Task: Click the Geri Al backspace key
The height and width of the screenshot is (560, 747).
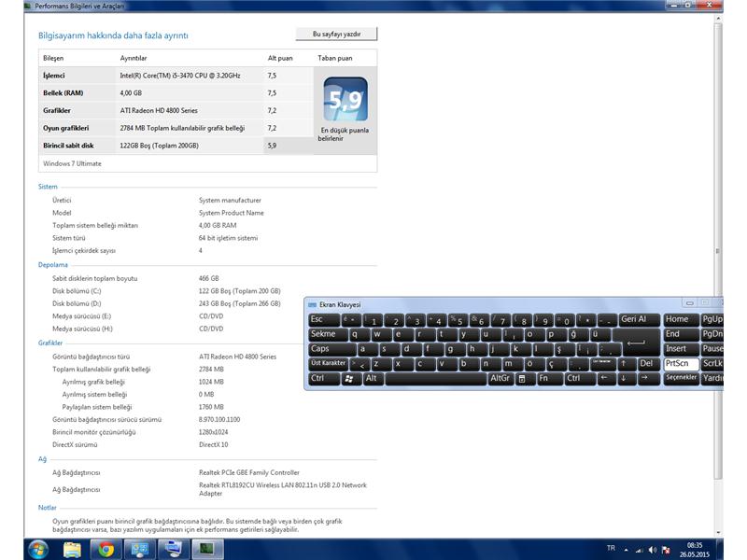Action: (x=640, y=319)
